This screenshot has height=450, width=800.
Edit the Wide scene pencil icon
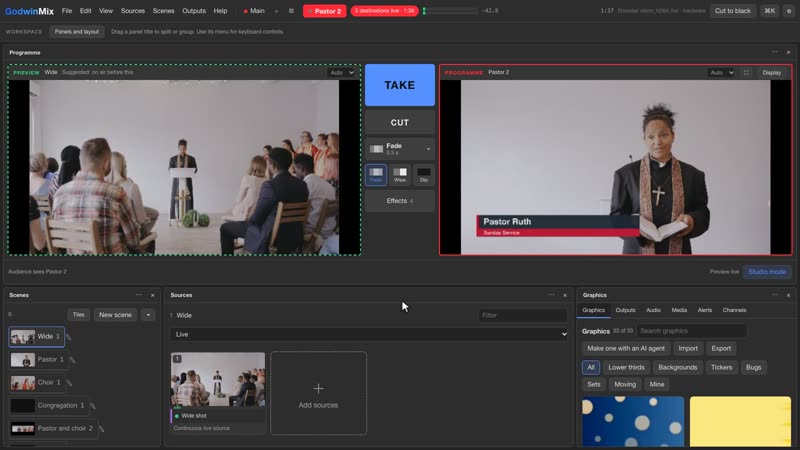[68, 337]
